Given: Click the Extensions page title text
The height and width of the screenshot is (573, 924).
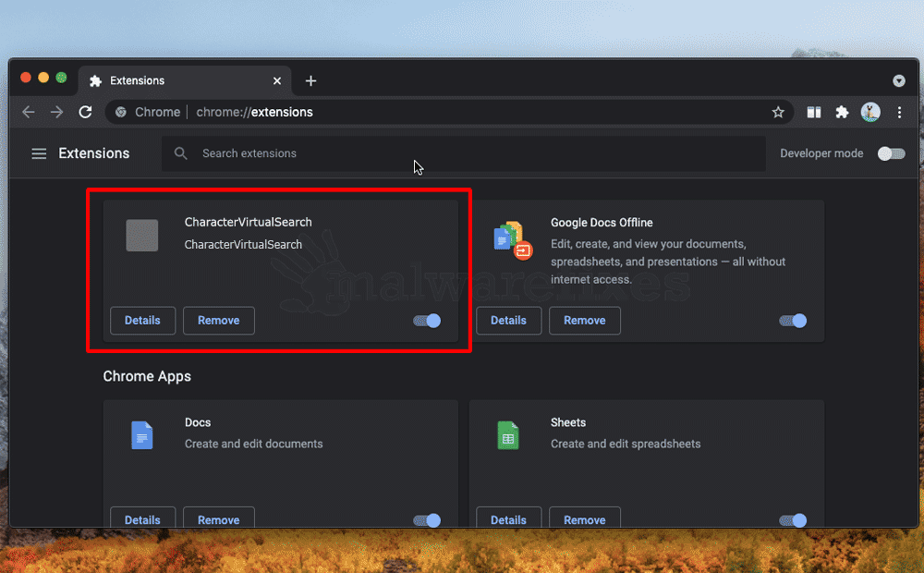Looking at the screenshot, I should (93, 153).
